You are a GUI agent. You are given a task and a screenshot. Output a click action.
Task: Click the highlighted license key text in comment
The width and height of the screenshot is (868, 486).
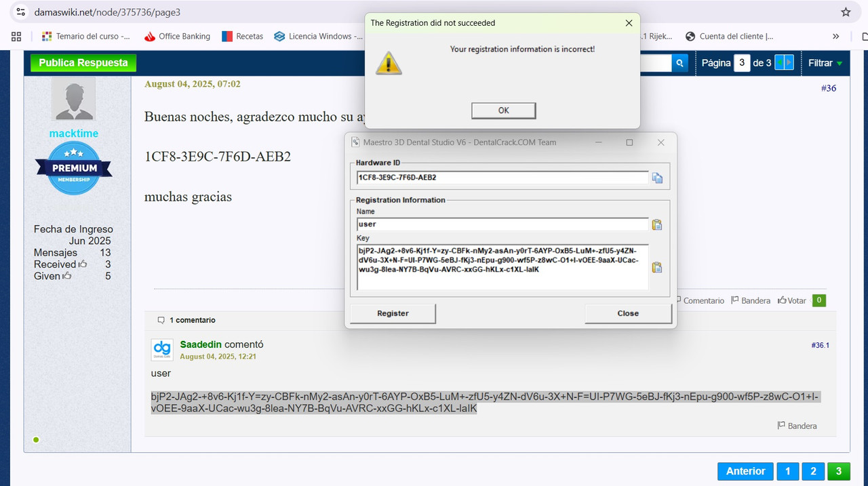coord(485,402)
